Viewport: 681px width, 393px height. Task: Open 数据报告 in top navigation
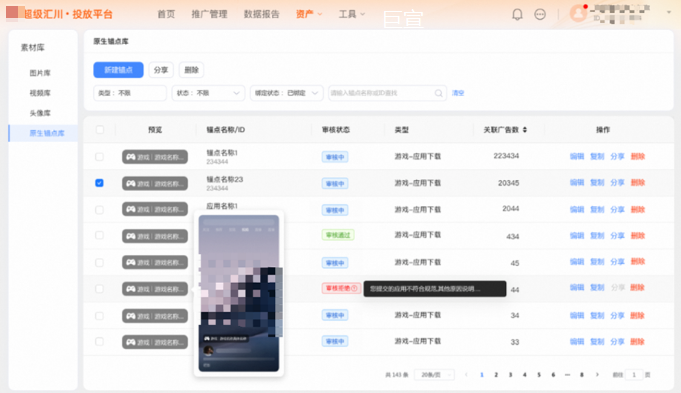point(261,14)
